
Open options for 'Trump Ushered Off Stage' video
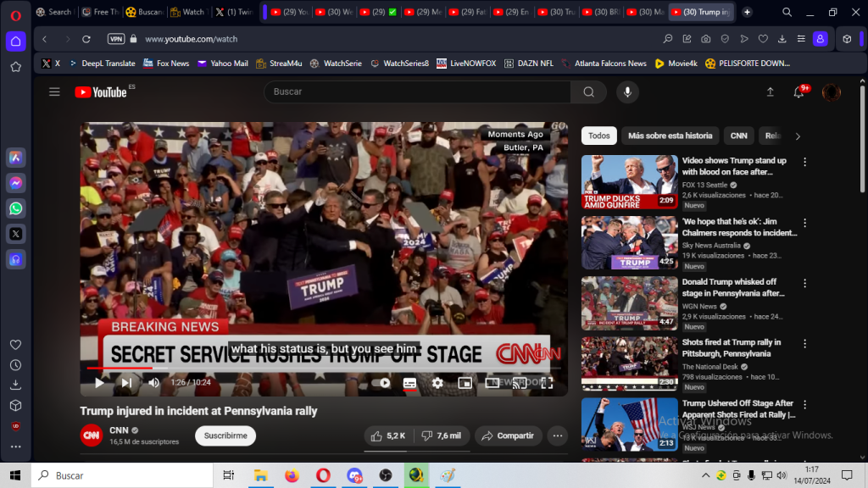point(805,405)
